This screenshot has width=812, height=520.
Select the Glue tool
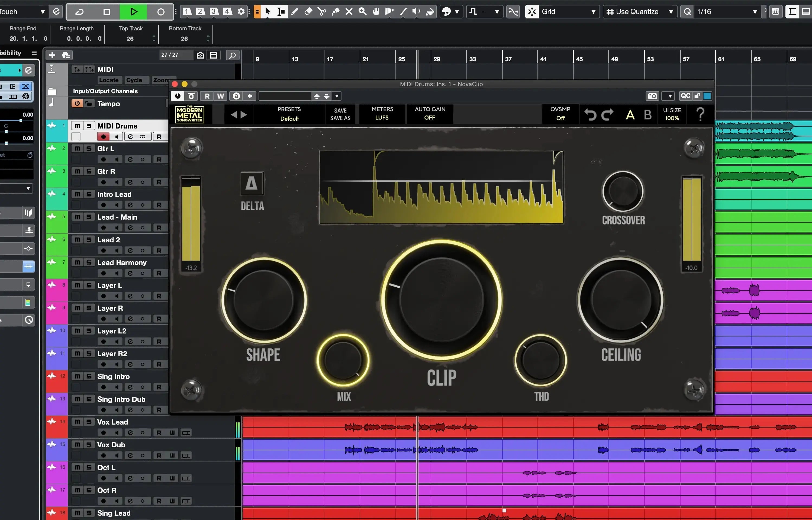336,11
